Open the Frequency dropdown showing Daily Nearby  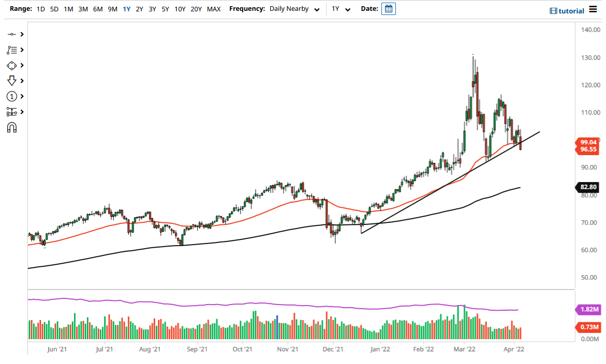point(292,9)
